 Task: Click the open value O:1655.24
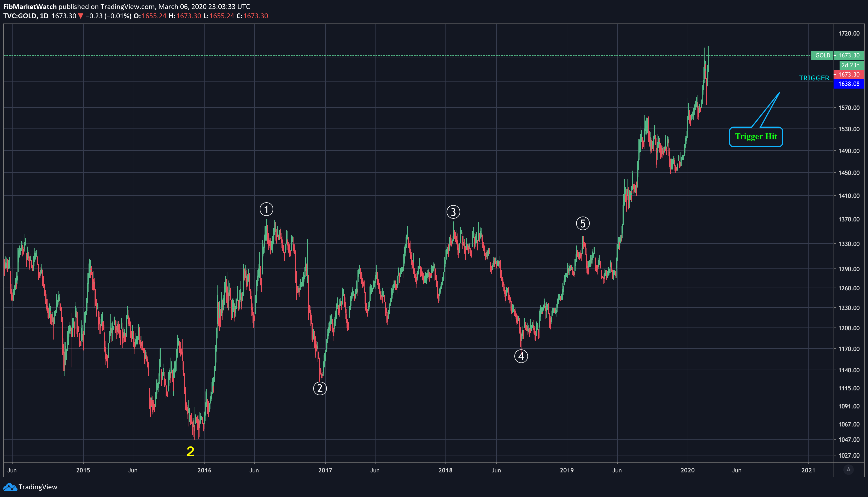[x=150, y=16]
